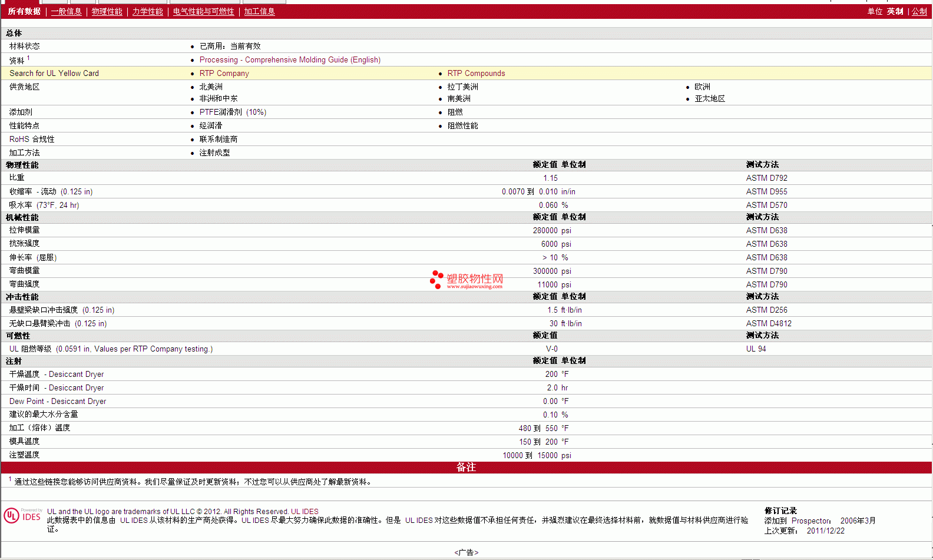The width and height of the screenshot is (933, 560).
Task: Click ASTM D4812 test method text
Action: pyautogui.click(x=769, y=323)
